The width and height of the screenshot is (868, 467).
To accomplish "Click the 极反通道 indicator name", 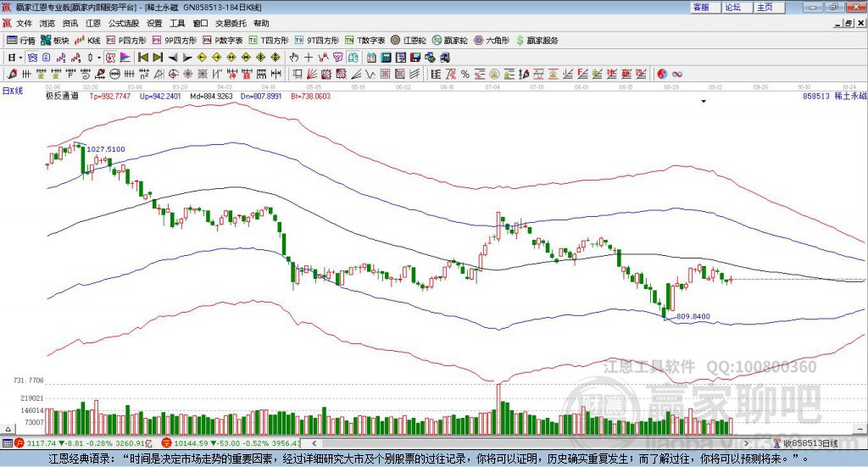I will click(62, 97).
